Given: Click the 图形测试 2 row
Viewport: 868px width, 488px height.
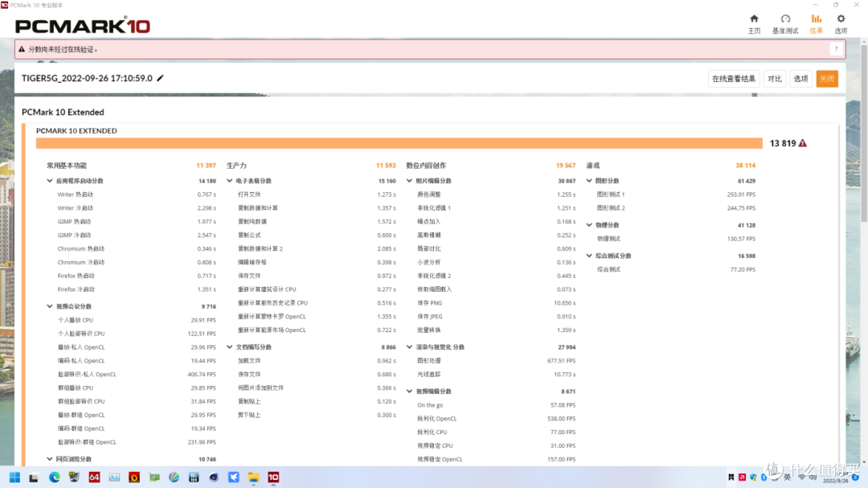Looking at the screenshot, I should click(x=676, y=208).
